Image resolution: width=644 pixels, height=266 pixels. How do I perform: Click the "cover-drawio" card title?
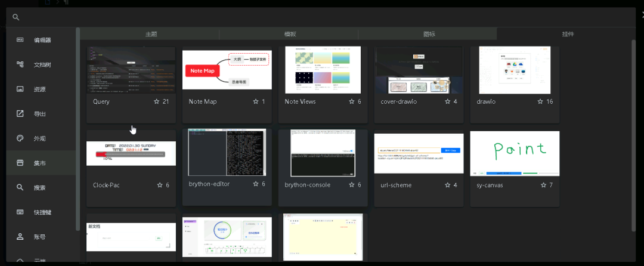pyautogui.click(x=399, y=101)
